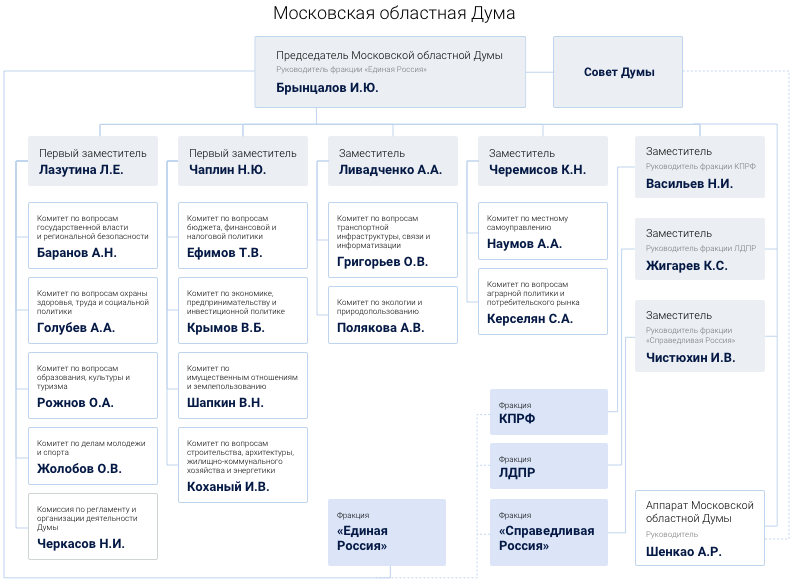Click the «Единая Россия» faction box

coord(386,532)
